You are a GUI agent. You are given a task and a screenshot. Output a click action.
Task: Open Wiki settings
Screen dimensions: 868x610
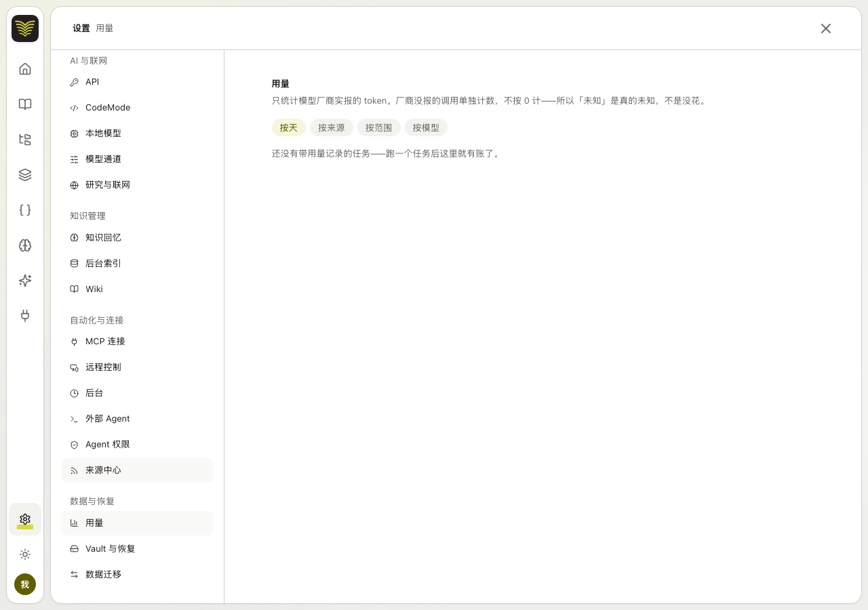137,289
